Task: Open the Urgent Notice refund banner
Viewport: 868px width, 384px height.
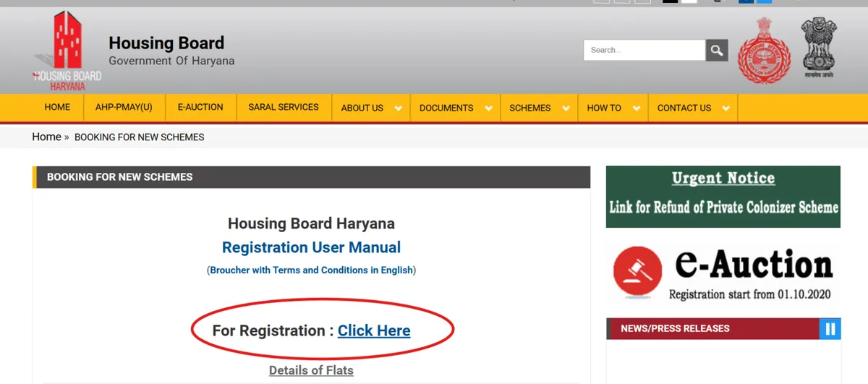Action: (x=723, y=197)
